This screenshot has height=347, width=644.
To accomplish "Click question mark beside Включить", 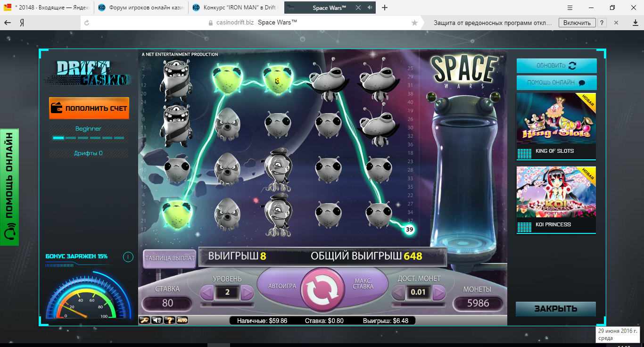I will tap(602, 23).
